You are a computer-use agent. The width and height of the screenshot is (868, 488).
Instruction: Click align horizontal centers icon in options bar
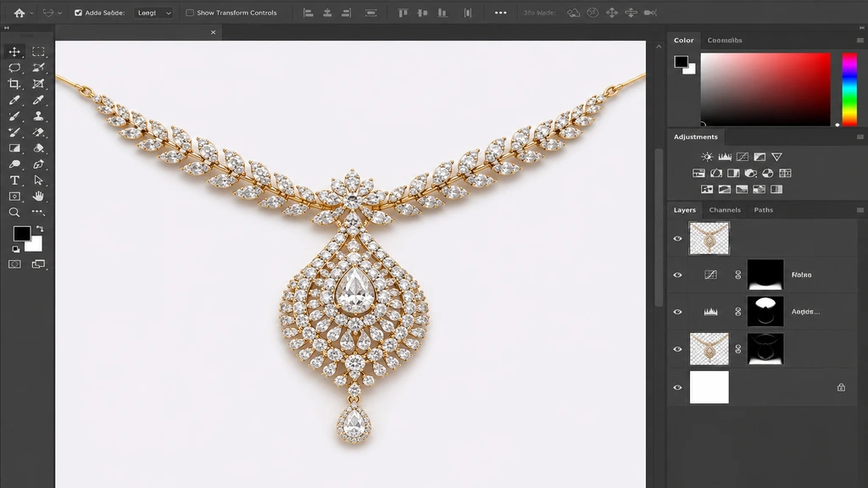click(x=327, y=13)
